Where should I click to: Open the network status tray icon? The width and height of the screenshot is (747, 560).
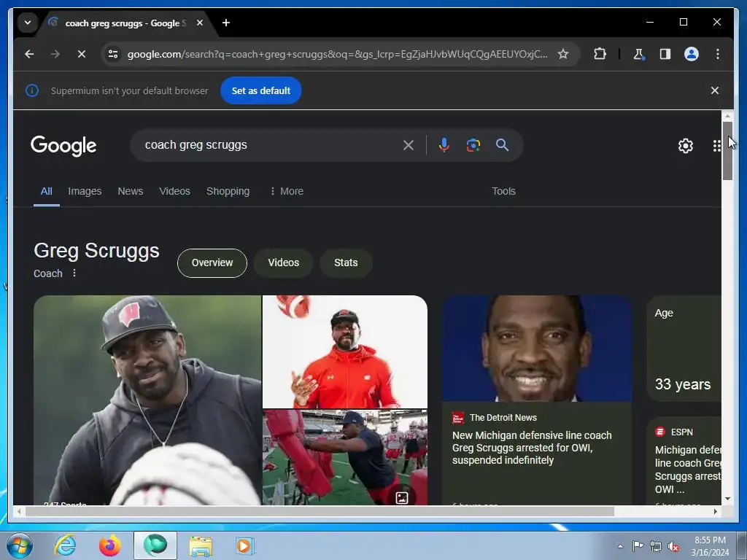[x=656, y=546]
